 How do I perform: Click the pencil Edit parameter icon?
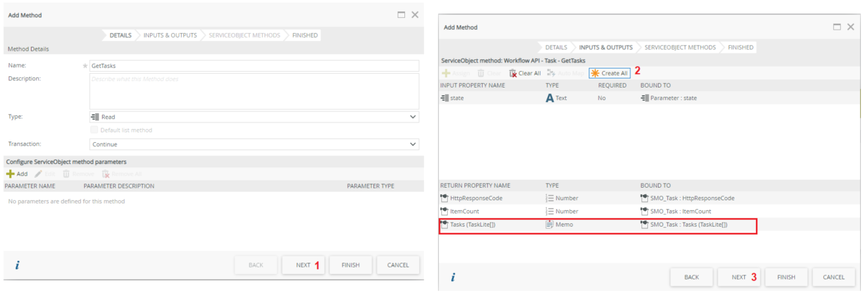[39, 174]
